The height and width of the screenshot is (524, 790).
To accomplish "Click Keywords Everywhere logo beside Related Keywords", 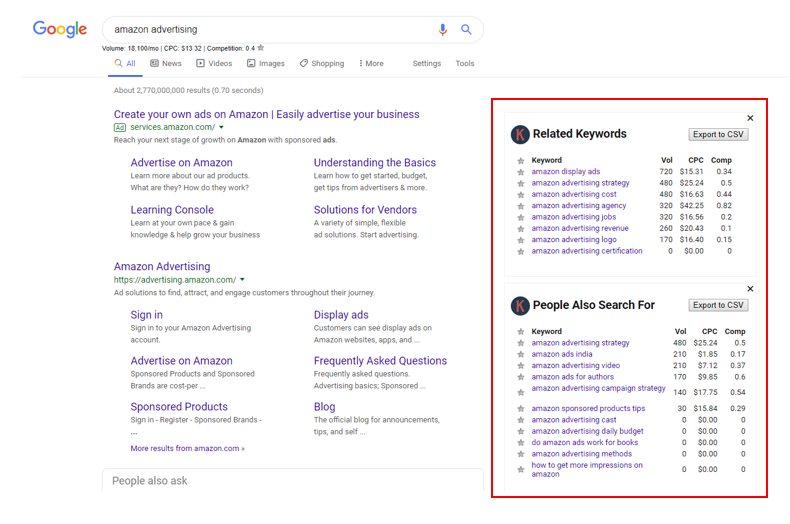I will pyautogui.click(x=520, y=135).
